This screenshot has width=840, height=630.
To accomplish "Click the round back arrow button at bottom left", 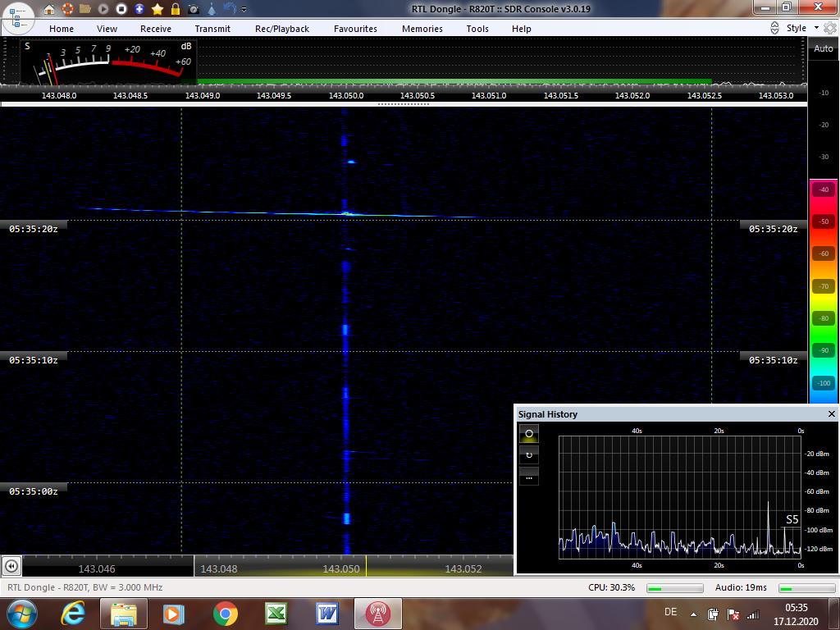I will point(11,566).
